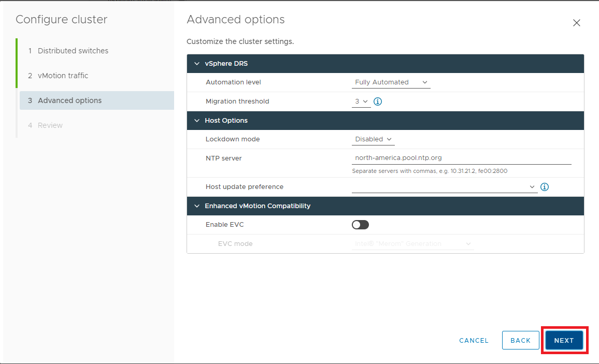The image size is (599, 364).
Task: Click info icon beside Host update preference
Action: tap(544, 187)
